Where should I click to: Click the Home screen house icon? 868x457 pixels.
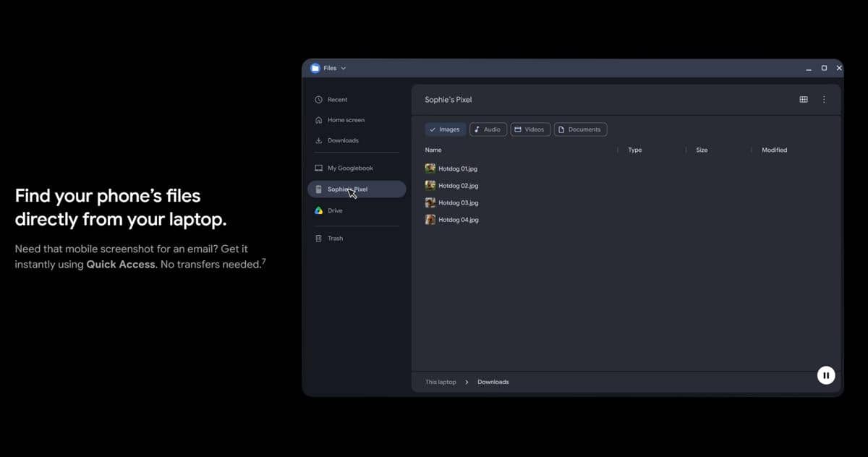[x=318, y=120]
